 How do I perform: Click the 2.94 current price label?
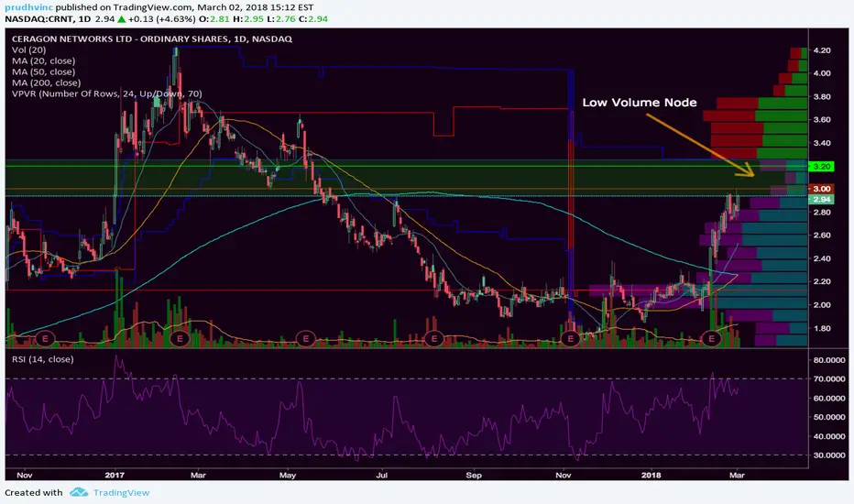click(x=821, y=200)
